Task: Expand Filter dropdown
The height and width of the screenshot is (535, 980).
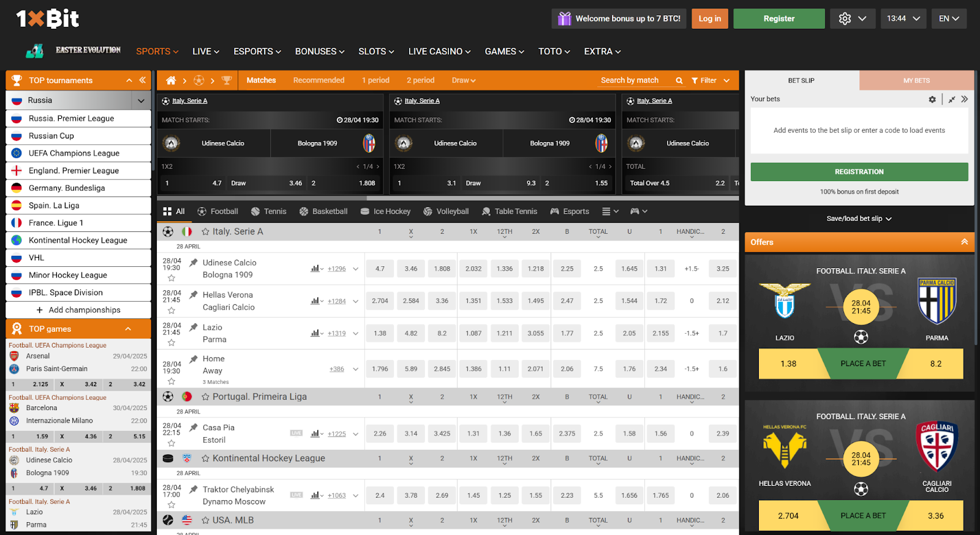Action: point(710,80)
